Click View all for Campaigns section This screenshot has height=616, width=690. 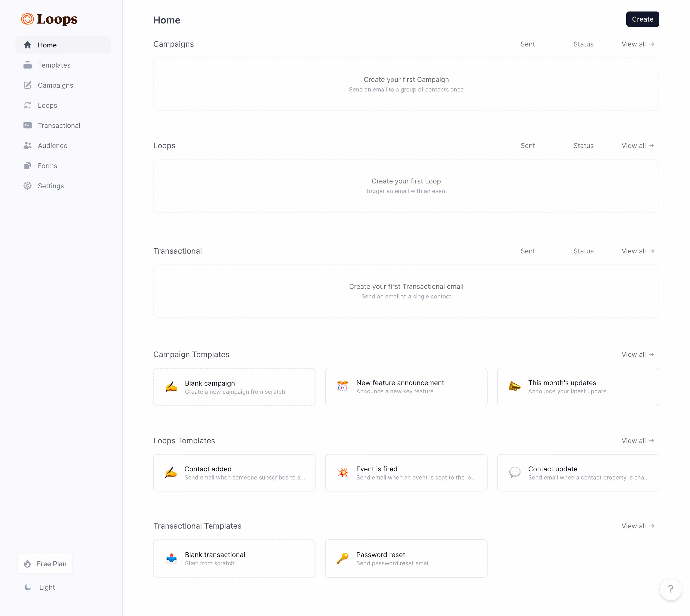pyautogui.click(x=638, y=44)
